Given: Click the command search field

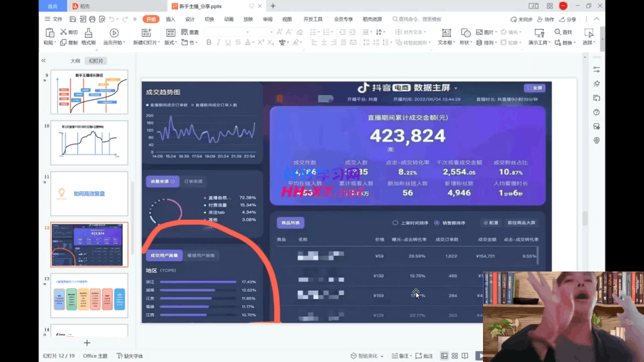Looking at the screenshot, I should click(x=417, y=19).
